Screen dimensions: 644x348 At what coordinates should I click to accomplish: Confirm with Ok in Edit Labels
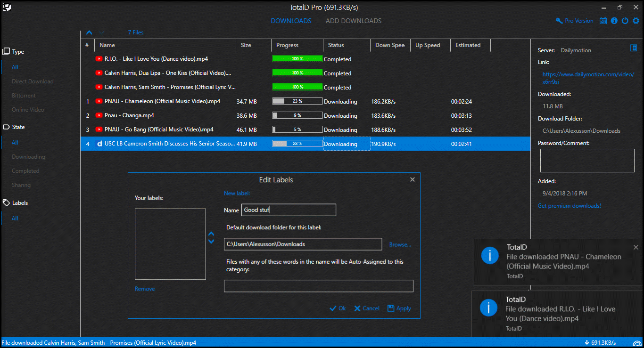tap(338, 308)
